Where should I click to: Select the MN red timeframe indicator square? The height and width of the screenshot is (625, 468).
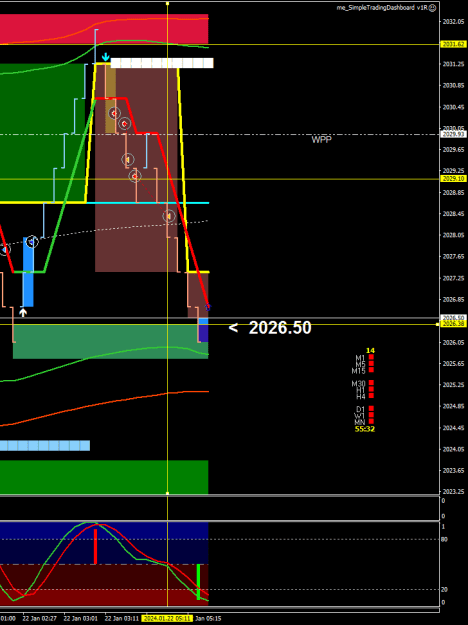371,421
